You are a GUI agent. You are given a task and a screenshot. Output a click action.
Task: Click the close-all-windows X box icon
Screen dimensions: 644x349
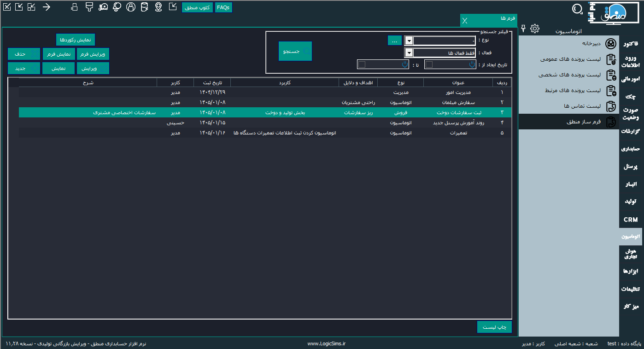[x=6, y=7]
